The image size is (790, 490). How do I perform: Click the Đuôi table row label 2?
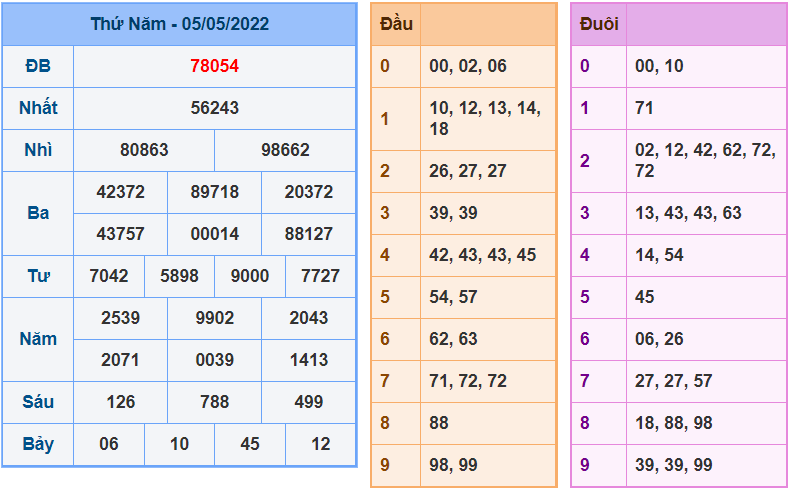click(584, 161)
